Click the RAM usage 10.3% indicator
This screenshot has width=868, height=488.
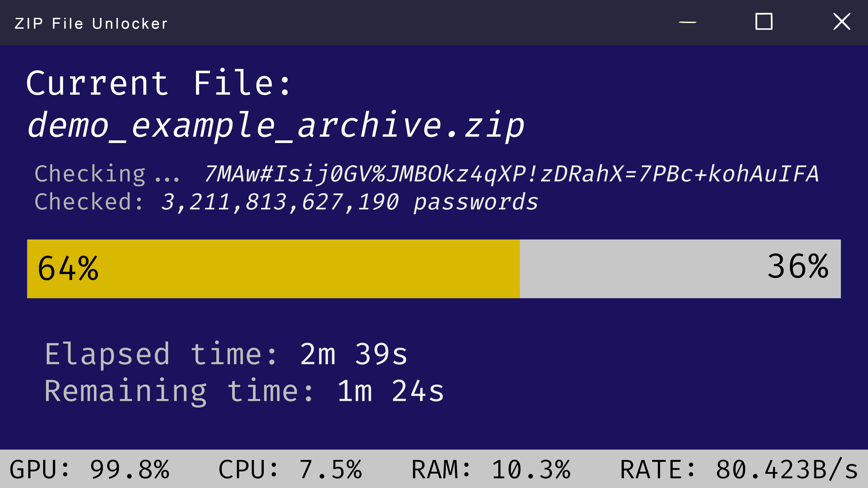491,469
